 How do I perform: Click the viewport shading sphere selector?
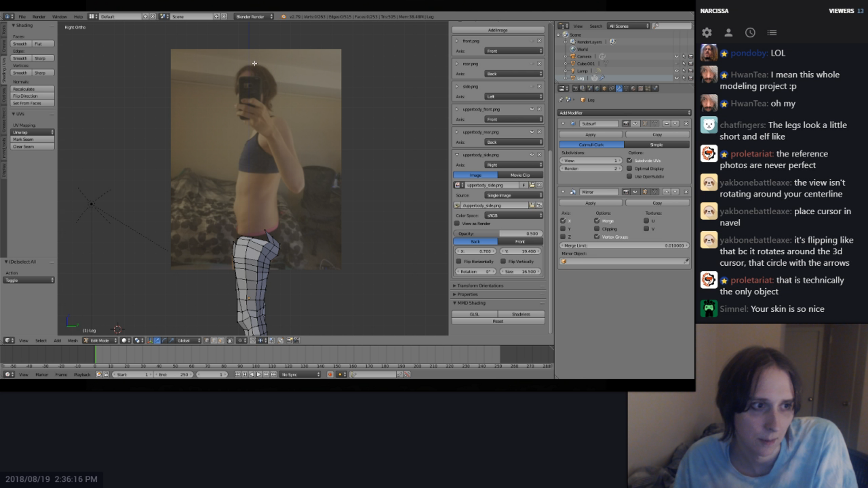(125, 340)
